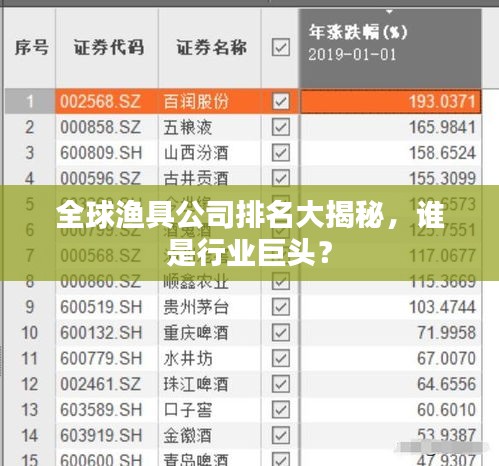Click row number 1 header
This screenshot has height=466, width=499.
pos(30,101)
